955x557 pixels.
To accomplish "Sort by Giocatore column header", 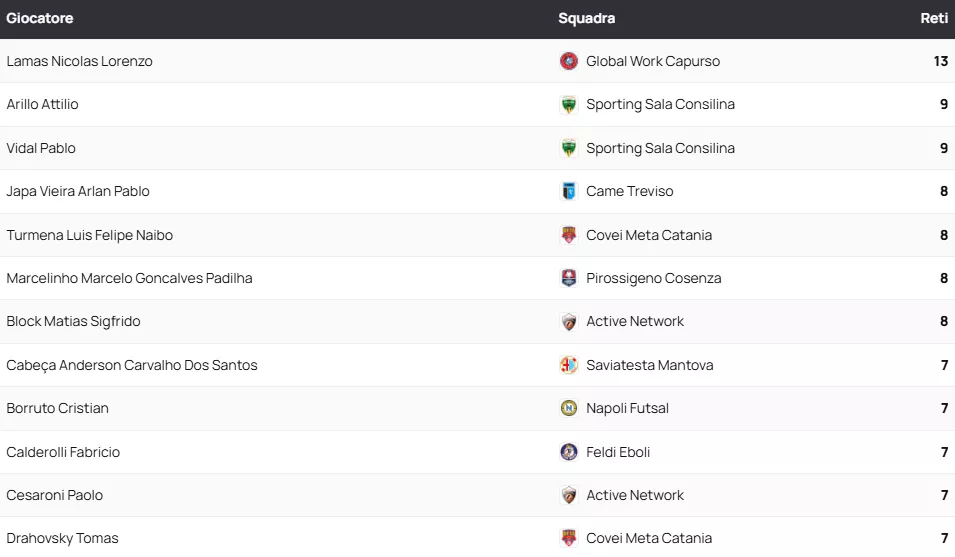I will (x=40, y=18).
